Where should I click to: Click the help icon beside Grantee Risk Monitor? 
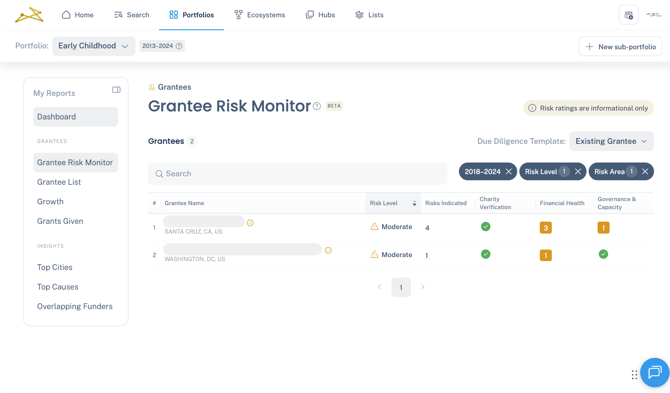coord(317,106)
